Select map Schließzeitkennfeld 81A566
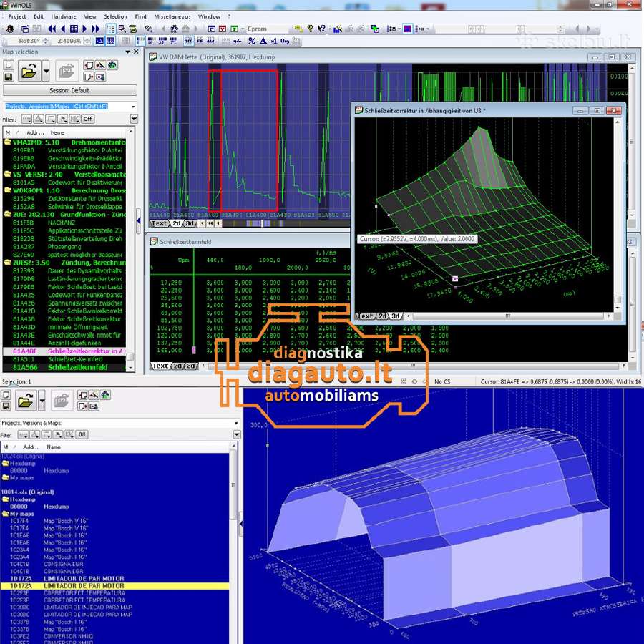Screen dimensions: 644x644 pos(64,367)
